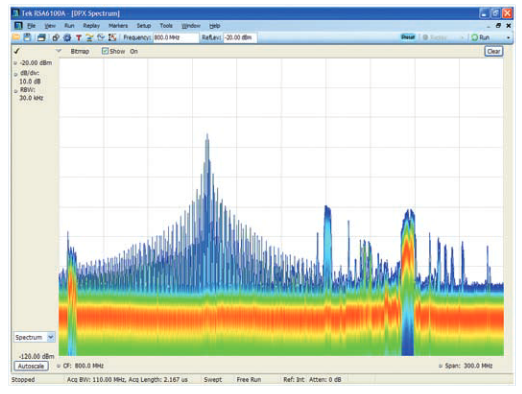Select the Span: 300.0 MHz readout
This screenshot has height=394, width=522.
pyautogui.click(x=468, y=366)
